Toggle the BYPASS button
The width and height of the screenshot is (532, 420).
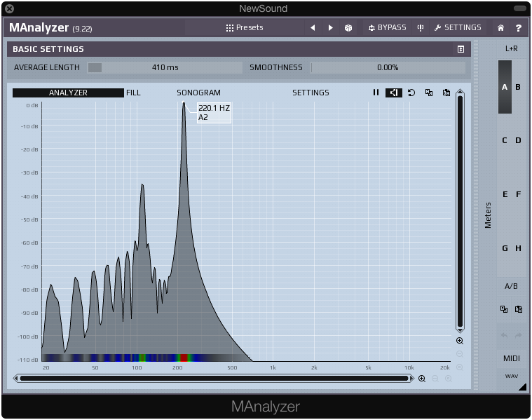pyautogui.click(x=387, y=27)
